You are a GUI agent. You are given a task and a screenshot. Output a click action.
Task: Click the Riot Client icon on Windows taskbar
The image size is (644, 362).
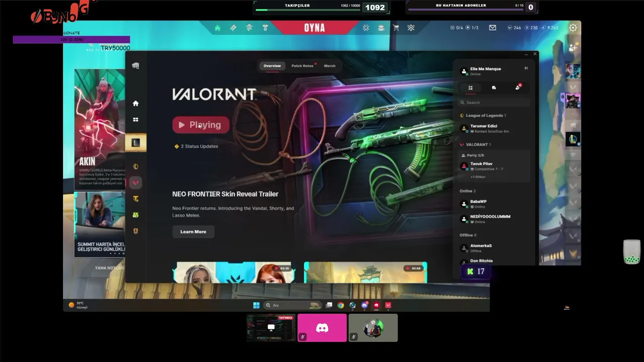tap(376, 305)
